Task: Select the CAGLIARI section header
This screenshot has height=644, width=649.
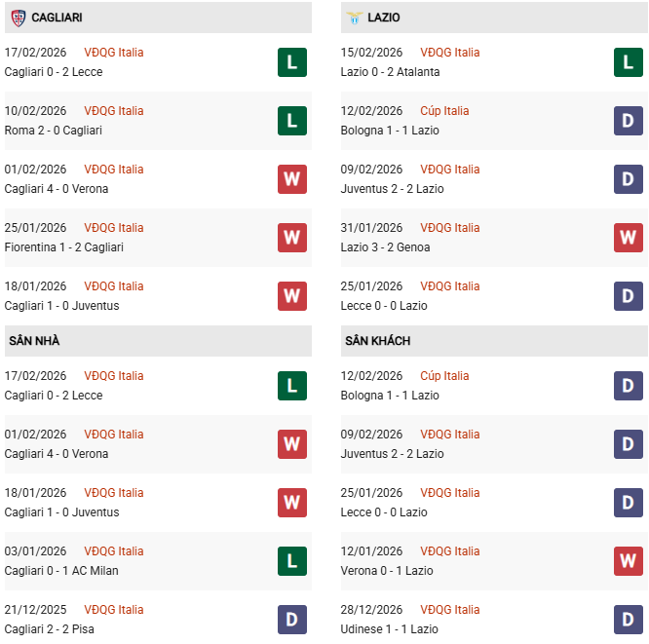Action: 57,18
